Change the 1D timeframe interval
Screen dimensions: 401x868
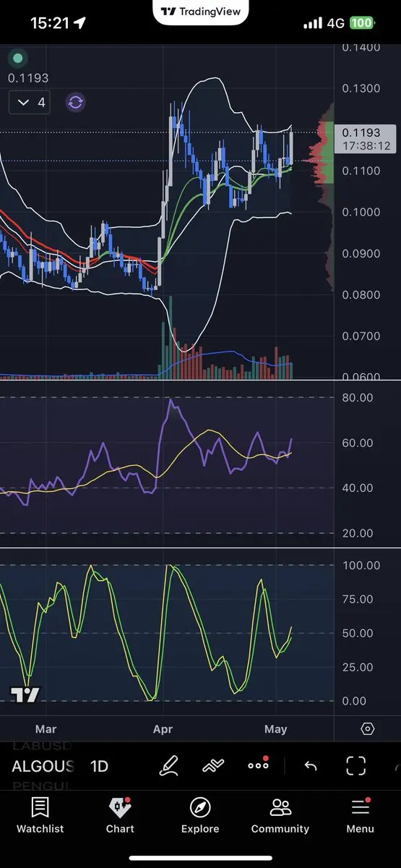pyautogui.click(x=99, y=767)
